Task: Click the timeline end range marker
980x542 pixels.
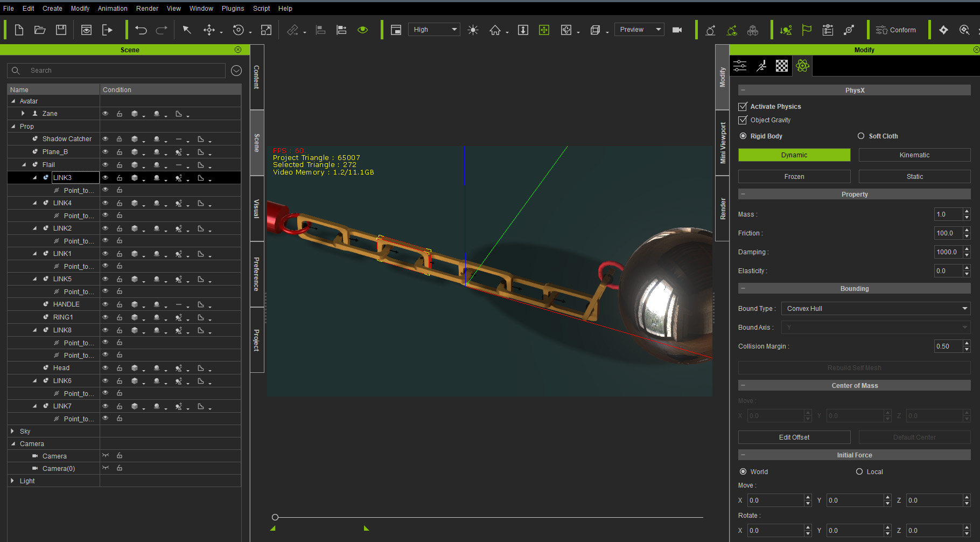Action: (x=366, y=529)
